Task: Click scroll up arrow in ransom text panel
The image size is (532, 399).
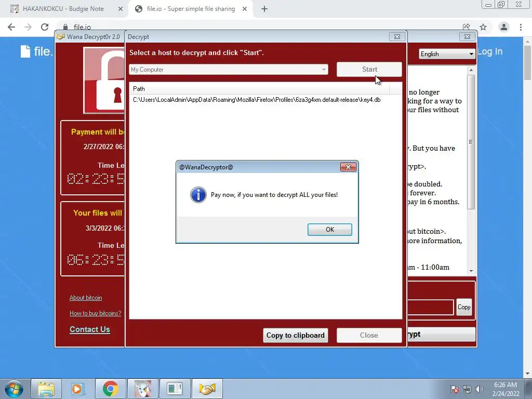Action: tap(471, 70)
